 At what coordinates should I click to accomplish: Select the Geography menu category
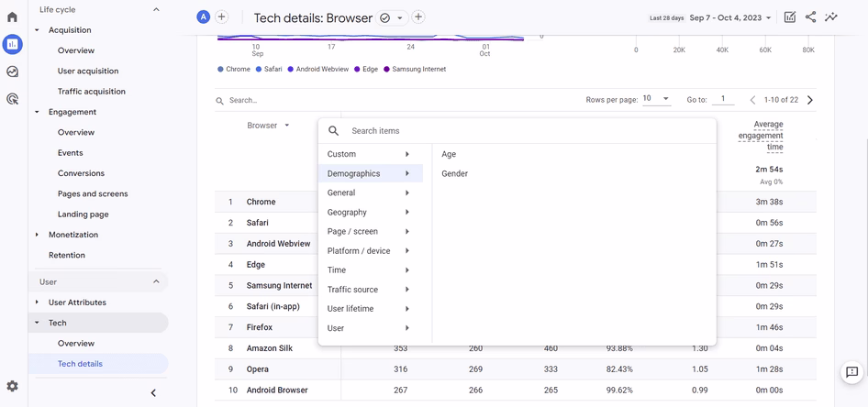pyautogui.click(x=347, y=212)
